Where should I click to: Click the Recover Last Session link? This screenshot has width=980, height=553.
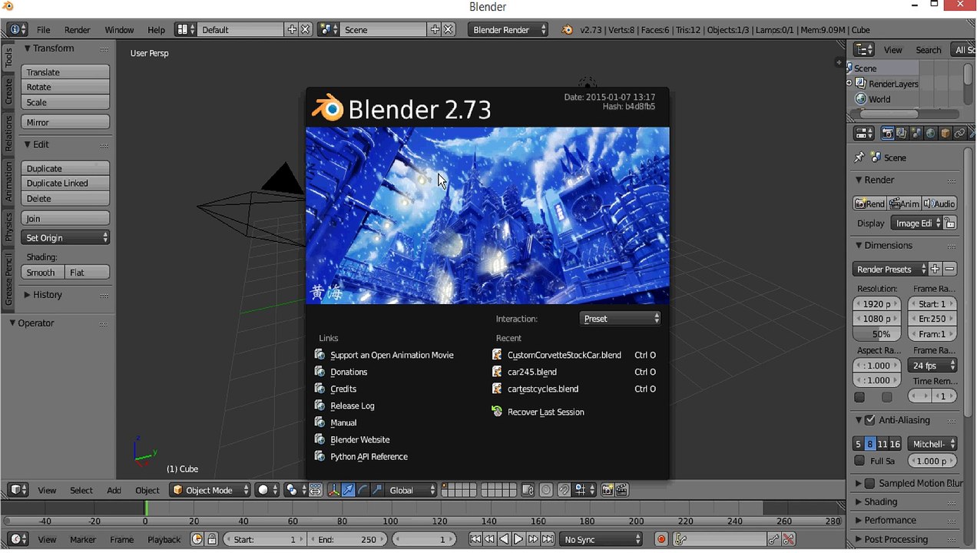pos(545,412)
